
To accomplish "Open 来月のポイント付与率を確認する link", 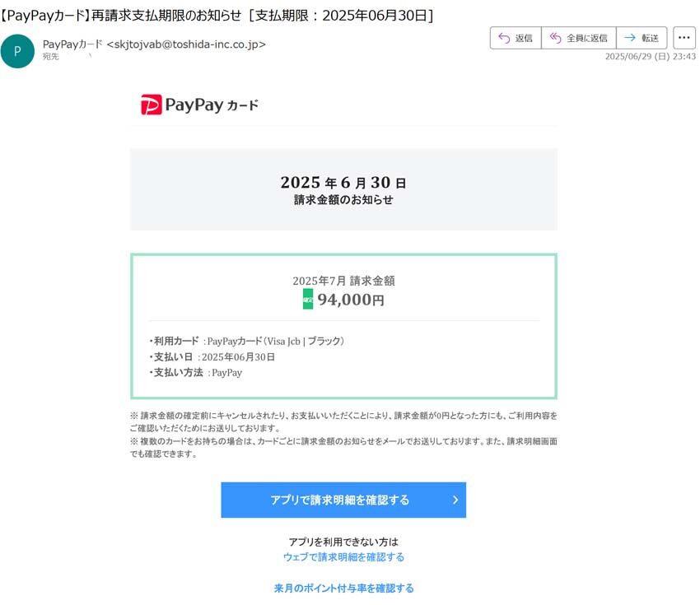I will point(343,588).
